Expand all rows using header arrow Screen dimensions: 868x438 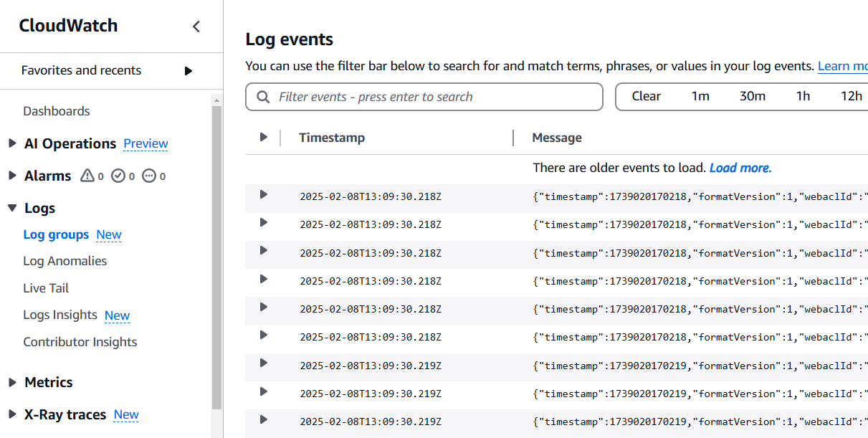point(264,137)
